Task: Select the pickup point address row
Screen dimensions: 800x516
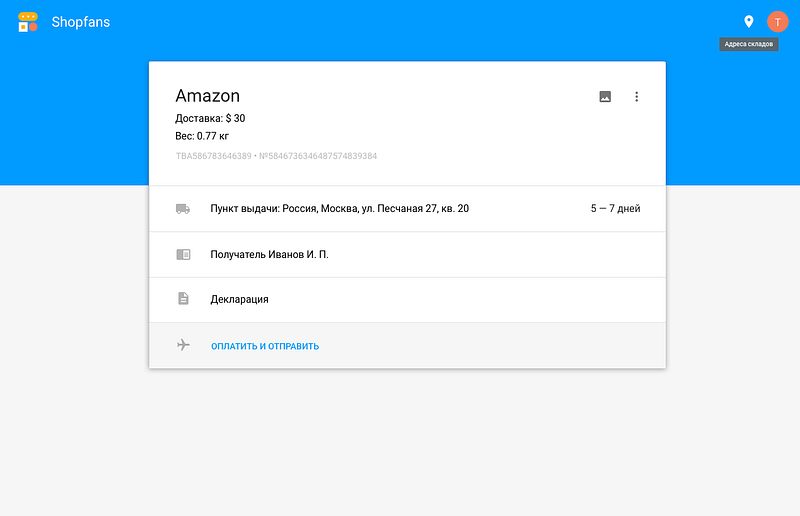Action: pos(407,209)
